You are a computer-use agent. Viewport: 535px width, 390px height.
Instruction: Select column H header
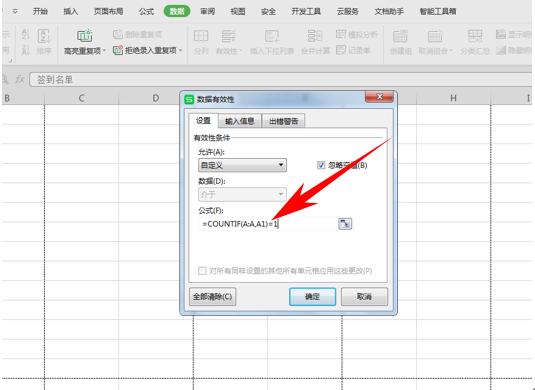pos(453,98)
